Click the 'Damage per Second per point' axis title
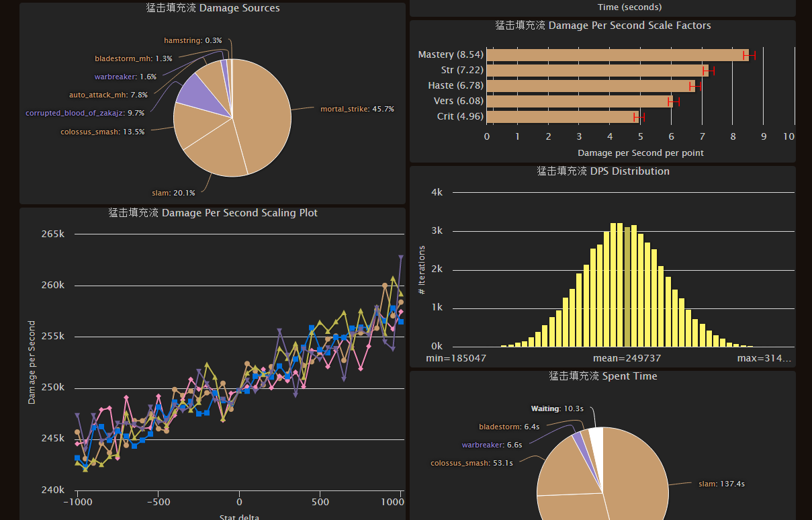This screenshot has width=812, height=520. click(x=641, y=153)
